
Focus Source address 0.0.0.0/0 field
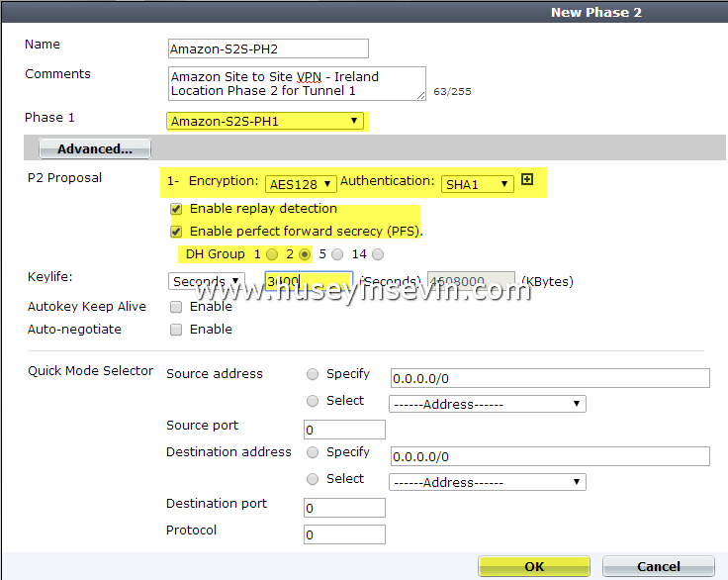tap(550, 378)
